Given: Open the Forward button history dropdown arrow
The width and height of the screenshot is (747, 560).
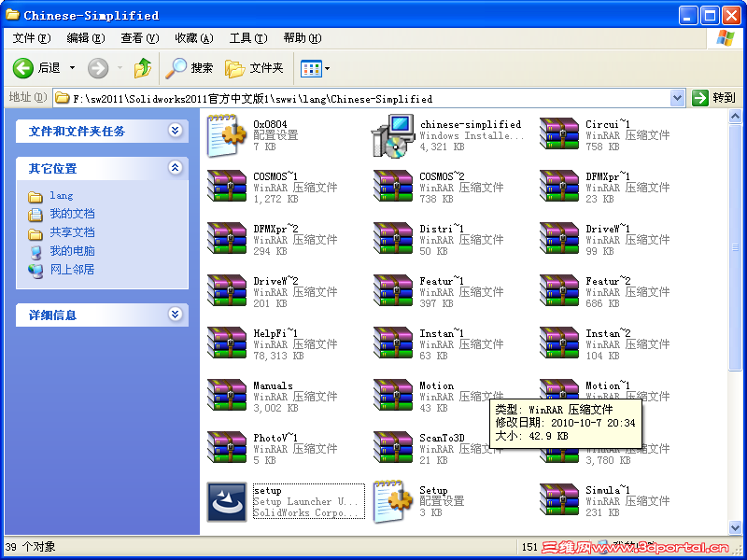Looking at the screenshot, I should (120, 68).
